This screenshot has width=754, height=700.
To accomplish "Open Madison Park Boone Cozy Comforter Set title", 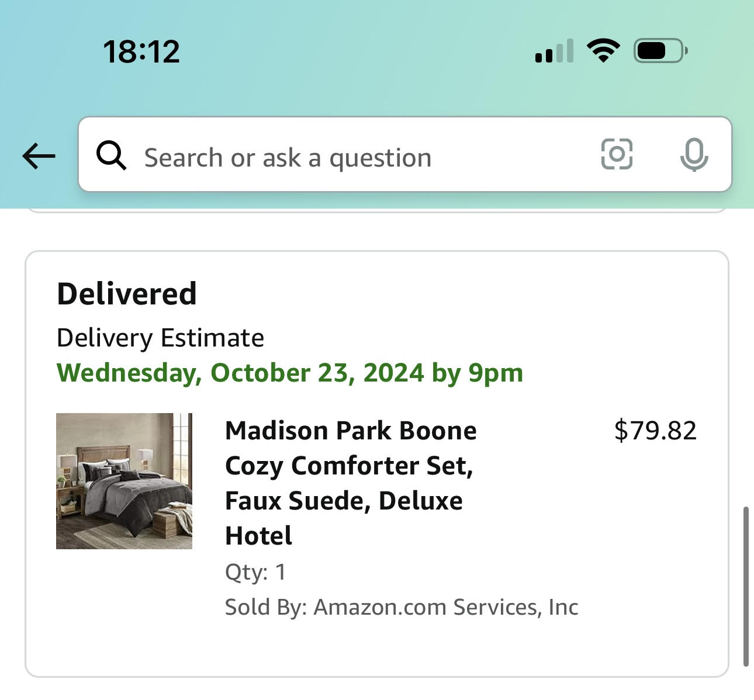I will [351, 483].
